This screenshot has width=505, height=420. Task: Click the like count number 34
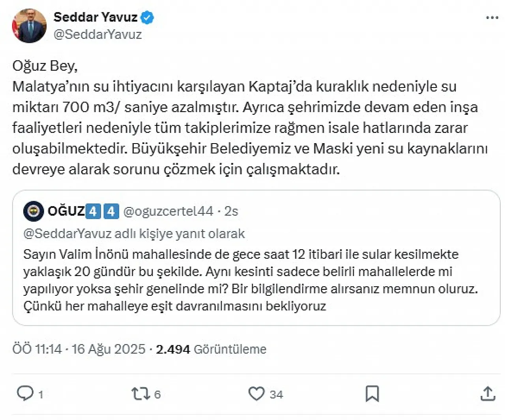coord(277,394)
